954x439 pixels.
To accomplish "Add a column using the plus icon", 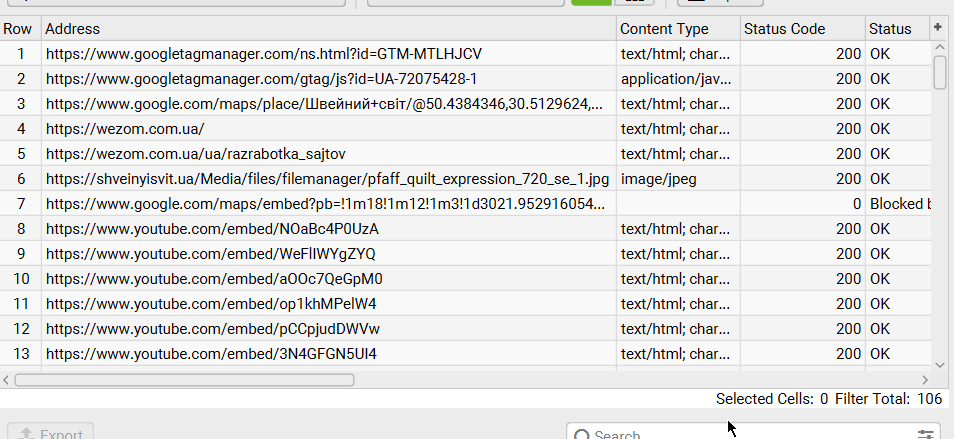I will tap(938, 28).
